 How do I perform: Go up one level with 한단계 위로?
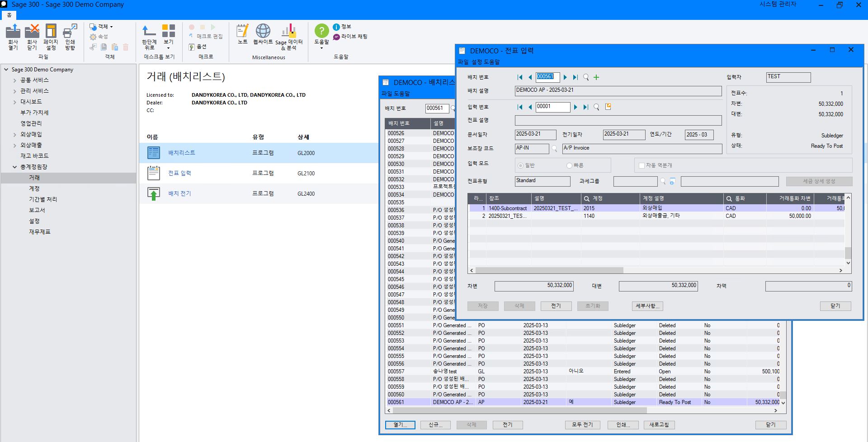tap(149, 37)
